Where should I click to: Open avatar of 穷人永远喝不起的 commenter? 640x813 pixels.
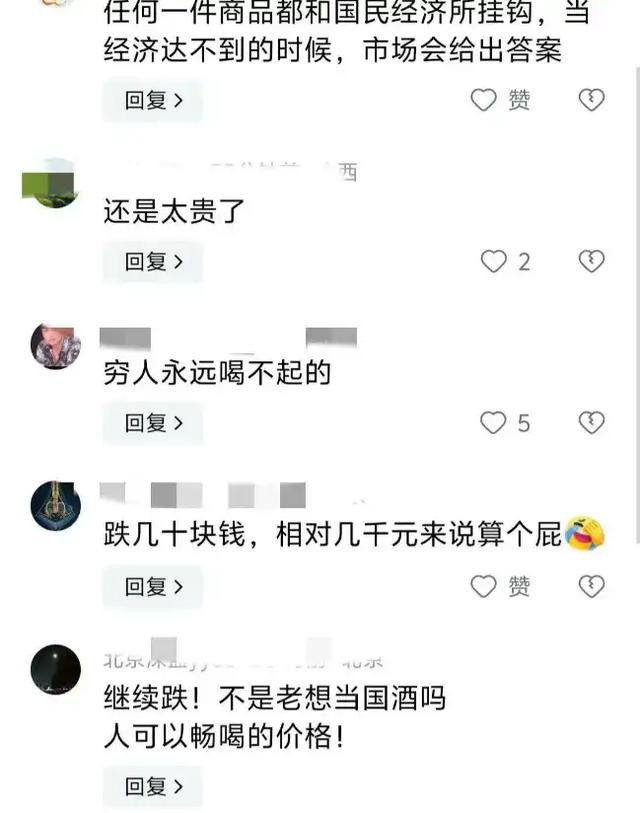click(55, 346)
